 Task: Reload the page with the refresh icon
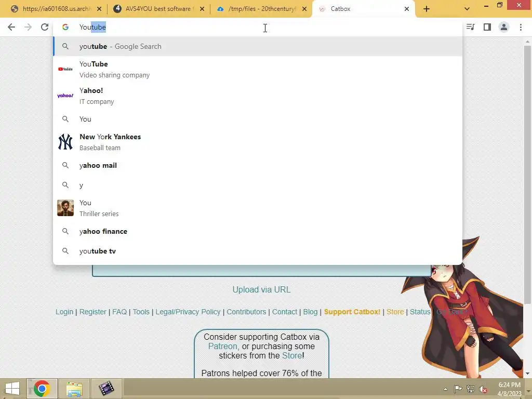tap(45, 27)
